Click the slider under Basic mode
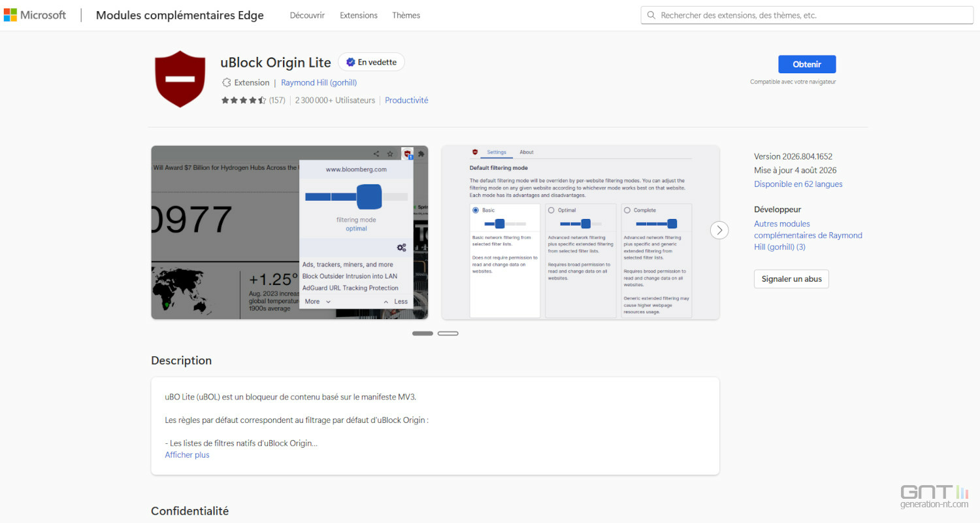The width and height of the screenshot is (980, 523). 505,224
